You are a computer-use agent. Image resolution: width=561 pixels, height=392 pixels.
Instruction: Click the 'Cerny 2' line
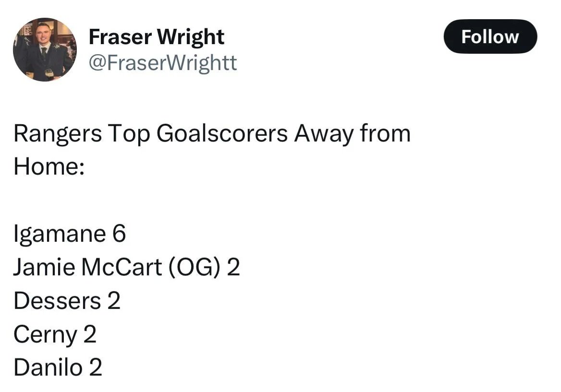[55, 335]
